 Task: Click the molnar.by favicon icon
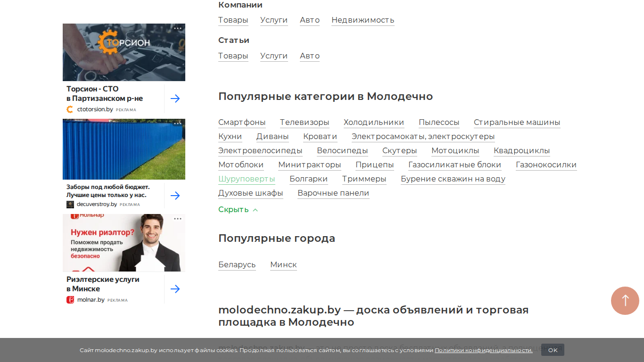pyautogui.click(x=70, y=300)
